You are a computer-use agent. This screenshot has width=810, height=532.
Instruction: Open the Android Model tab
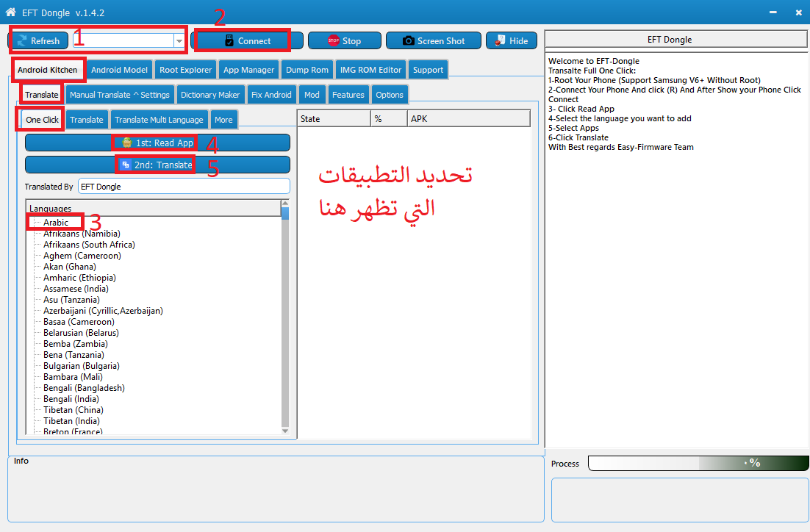click(x=119, y=70)
